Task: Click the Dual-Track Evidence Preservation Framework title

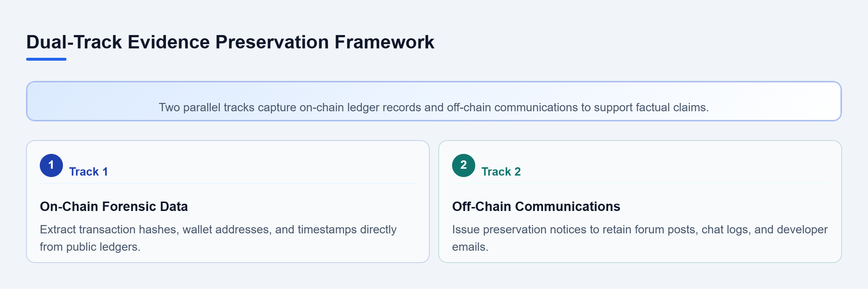Action: (x=230, y=42)
